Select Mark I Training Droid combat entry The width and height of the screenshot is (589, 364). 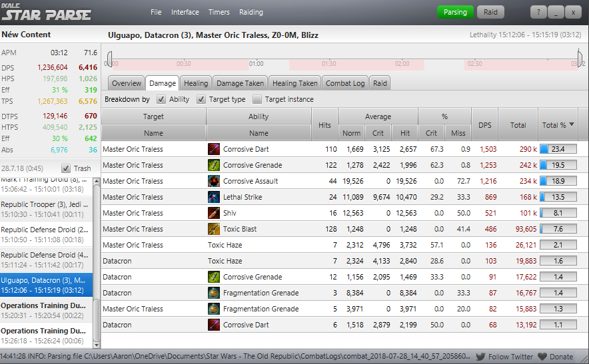coord(46,186)
